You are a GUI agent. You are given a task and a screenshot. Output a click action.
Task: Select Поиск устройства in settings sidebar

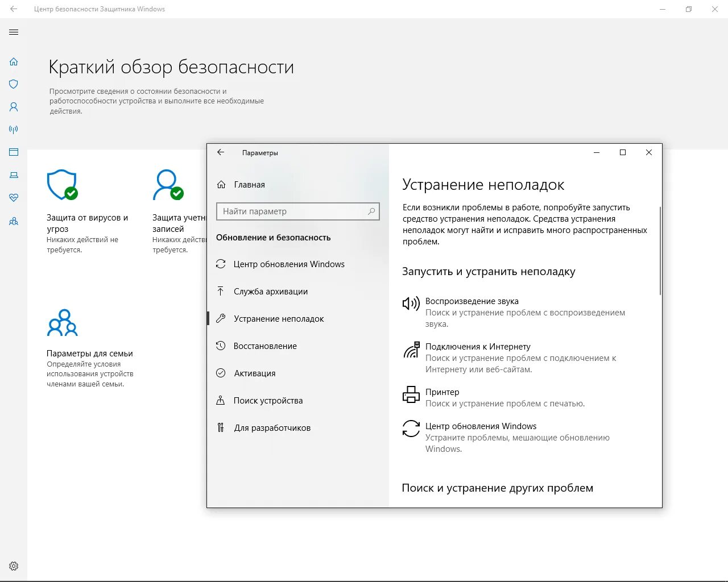coord(298,401)
